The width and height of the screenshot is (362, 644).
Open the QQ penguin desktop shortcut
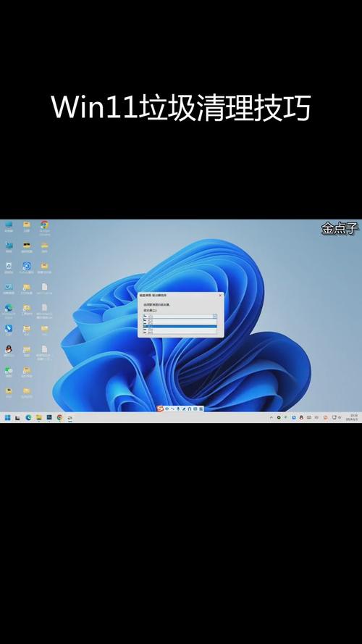pos(9,349)
